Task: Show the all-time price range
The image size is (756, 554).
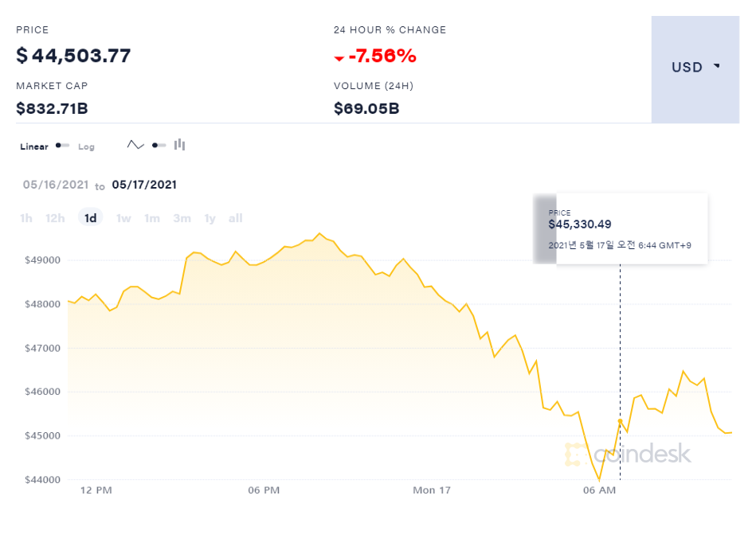Action: [x=235, y=218]
